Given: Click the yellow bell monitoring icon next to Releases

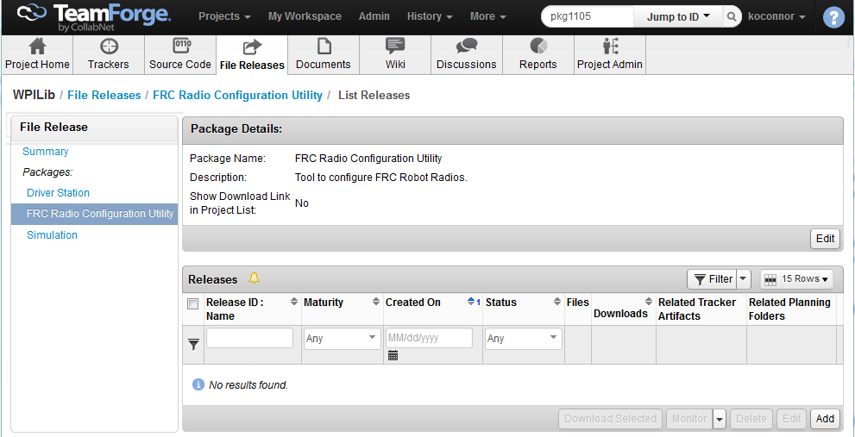Looking at the screenshot, I should [x=254, y=278].
